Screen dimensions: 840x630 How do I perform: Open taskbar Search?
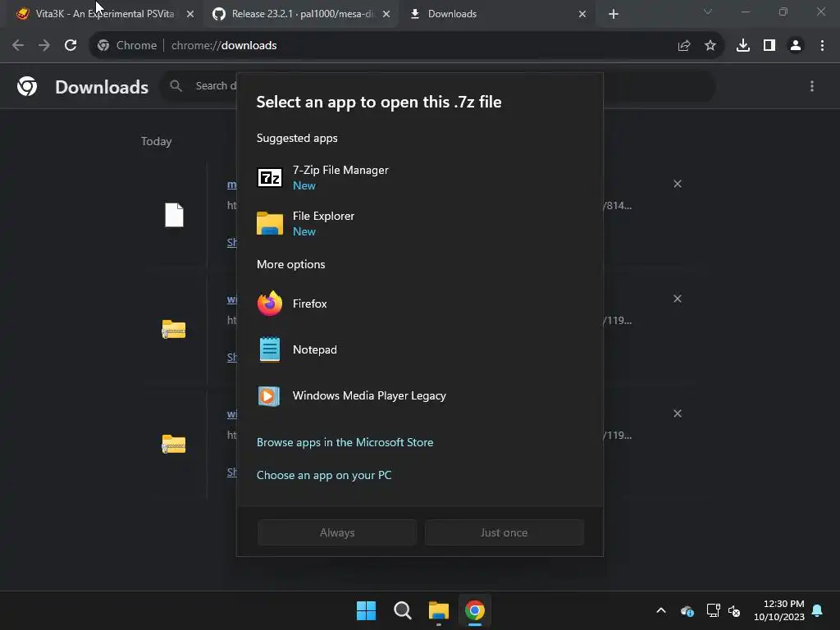[402, 610]
